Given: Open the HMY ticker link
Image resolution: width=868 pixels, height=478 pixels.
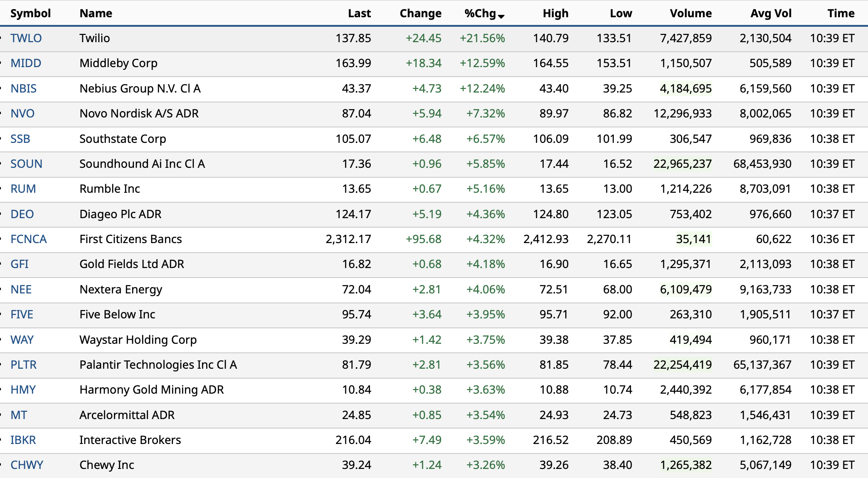Looking at the screenshot, I should [23, 390].
